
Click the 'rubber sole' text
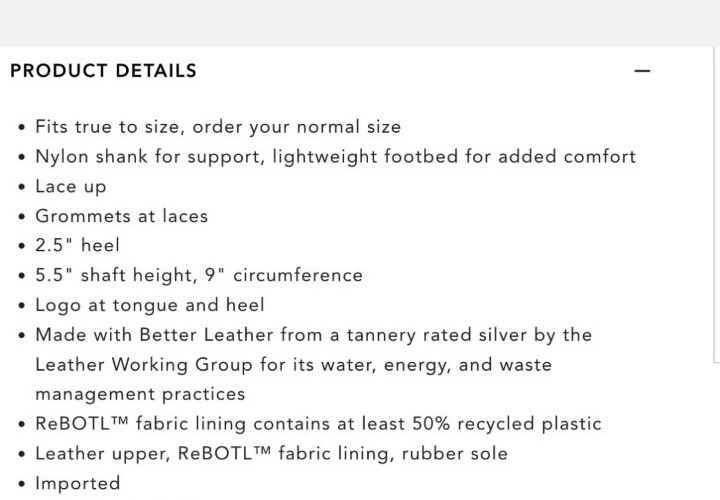[x=455, y=453]
